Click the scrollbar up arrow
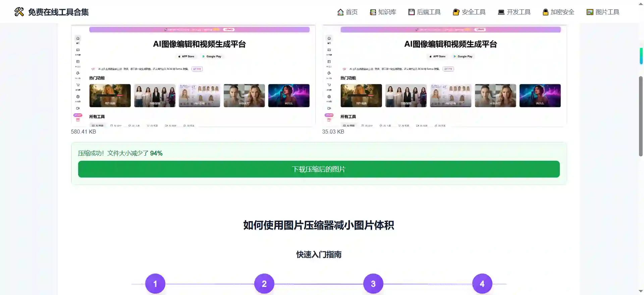The image size is (644, 295). coord(641,3)
